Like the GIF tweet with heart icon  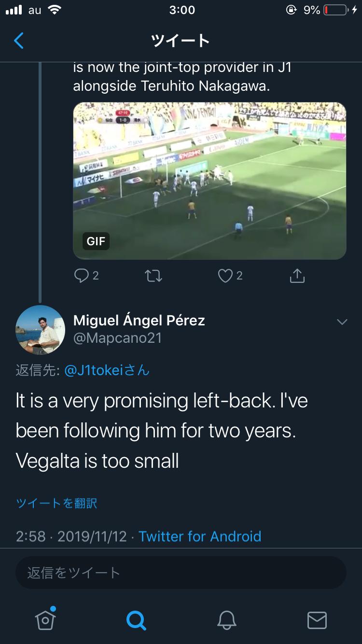click(225, 276)
